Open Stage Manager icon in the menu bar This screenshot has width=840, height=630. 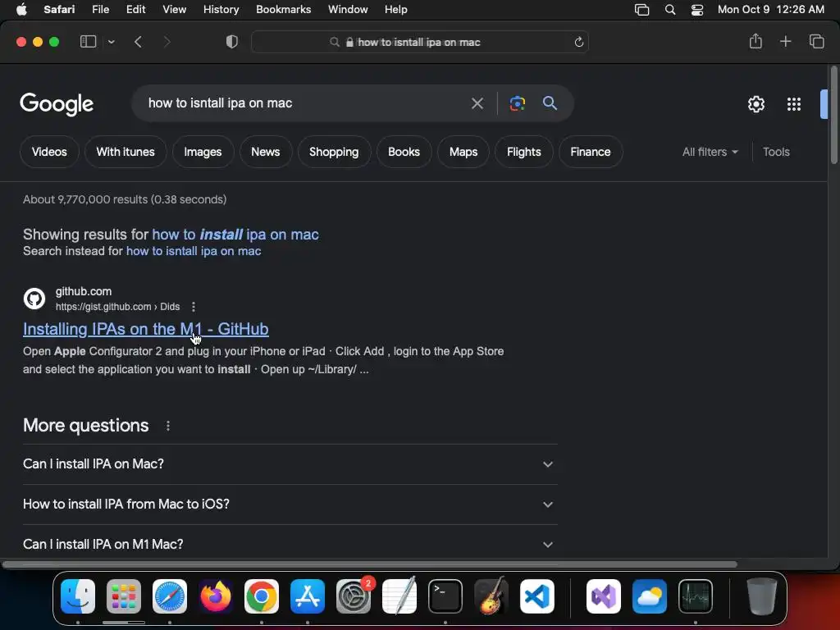(641, 10)
